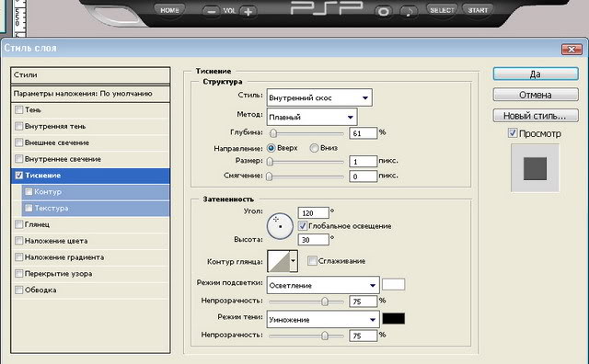
Task: Select the Обводка row label
Action: click(x=40, y=290)
